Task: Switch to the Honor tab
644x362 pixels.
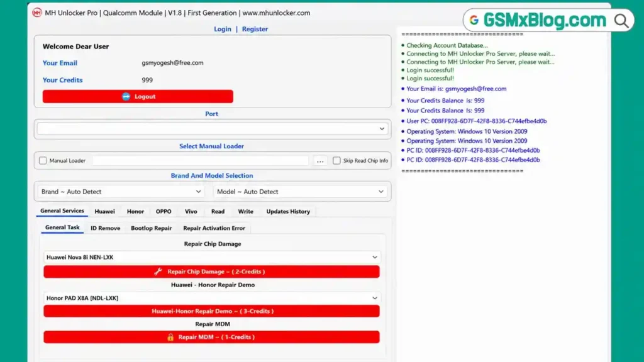Action: [x=135, y=211]
